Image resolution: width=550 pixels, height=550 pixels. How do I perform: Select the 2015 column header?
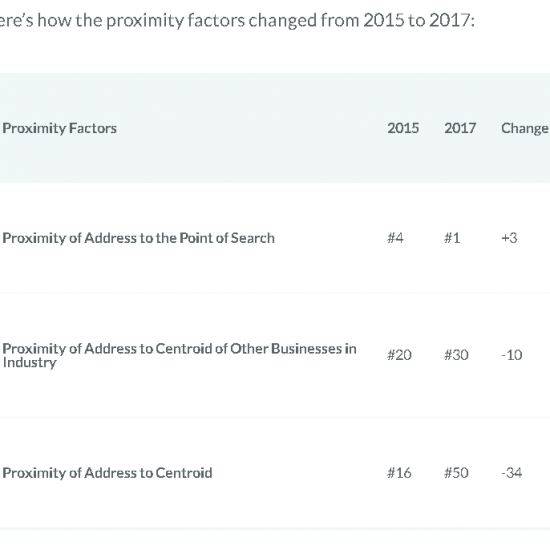[403, 128]
